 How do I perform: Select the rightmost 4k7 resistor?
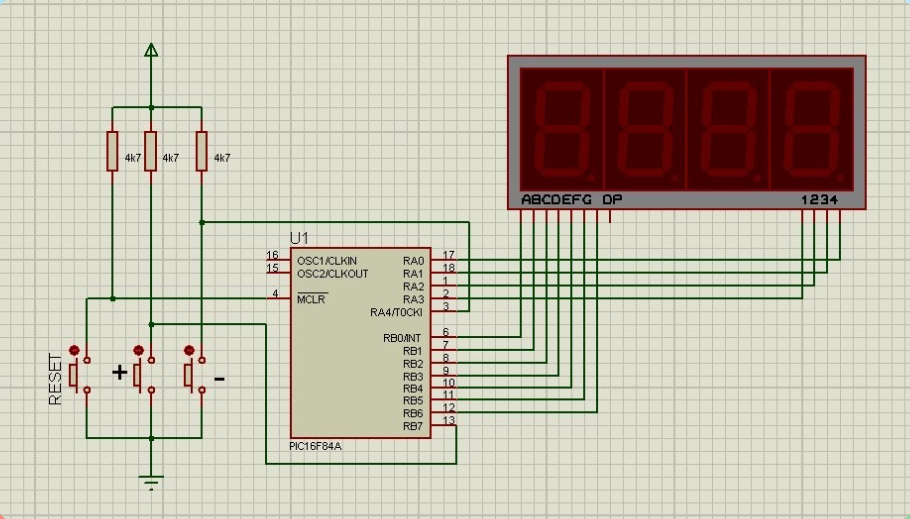click(202, 151)
